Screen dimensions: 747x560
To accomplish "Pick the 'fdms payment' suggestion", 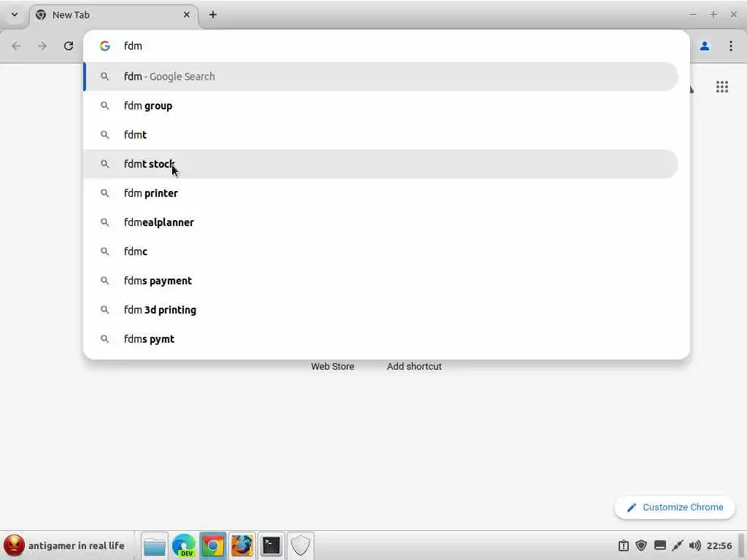I will tap(381, 281).
